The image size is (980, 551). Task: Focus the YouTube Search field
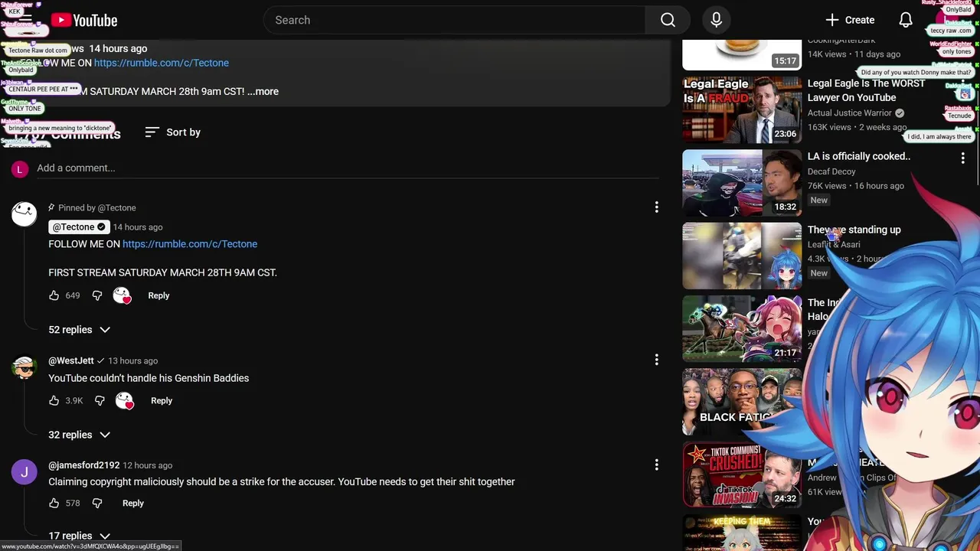[455, 20]
